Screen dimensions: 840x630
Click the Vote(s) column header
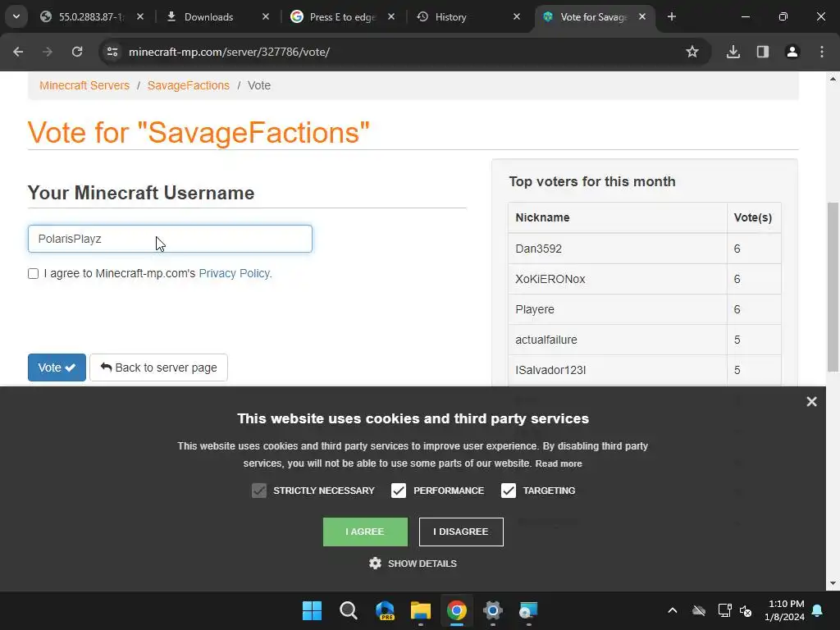click(x=754, y=217)
